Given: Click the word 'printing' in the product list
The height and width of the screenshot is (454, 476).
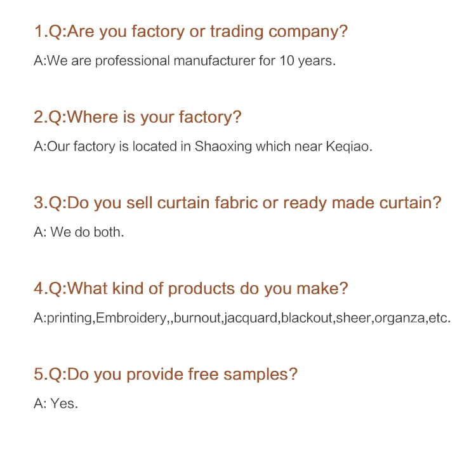Looking at the screenshot, I should pyautogui.click(x=68, y=318).
